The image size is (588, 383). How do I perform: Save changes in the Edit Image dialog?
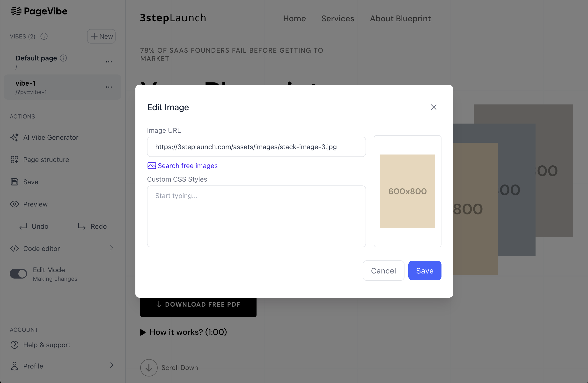click(424, 270)
